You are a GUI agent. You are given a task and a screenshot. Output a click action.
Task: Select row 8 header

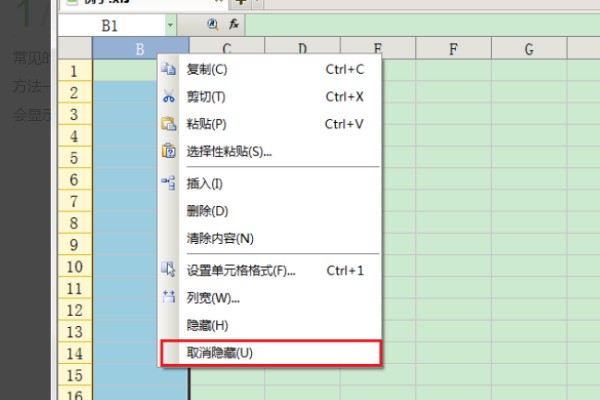[75, 223]
